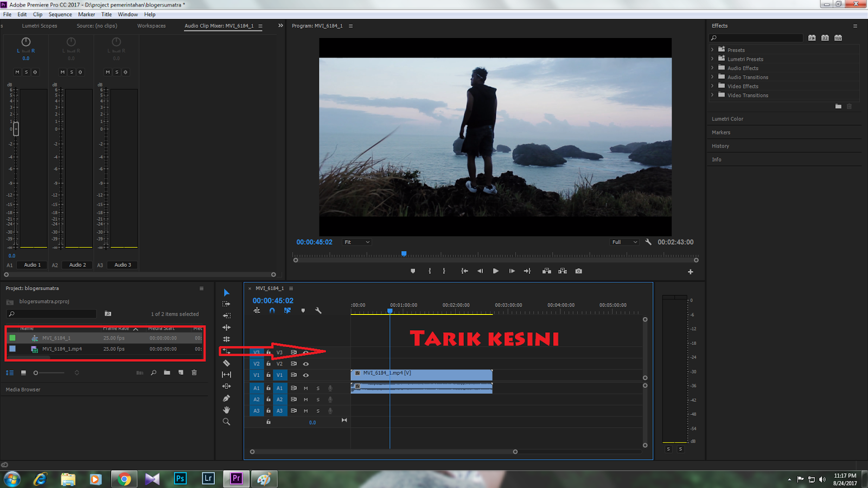This screenshot has width=868, height=488.
Task: Delete selected item with Project trash icon
Action: coord(194,373)
